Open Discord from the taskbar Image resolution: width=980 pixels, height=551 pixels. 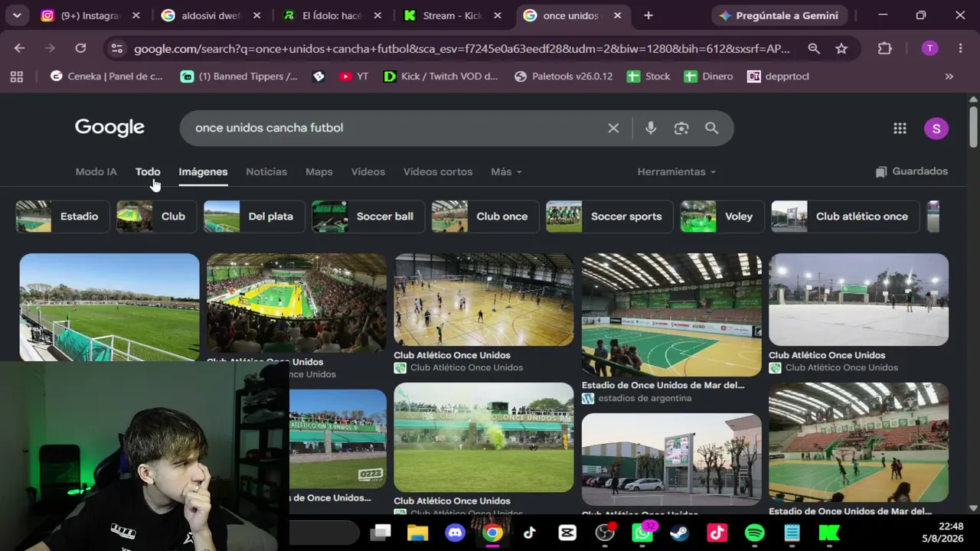(x=456, y=532)
